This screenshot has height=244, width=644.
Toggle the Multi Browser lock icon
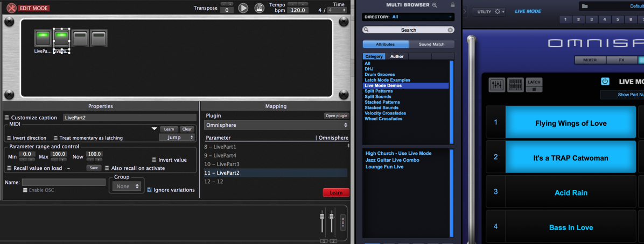[x=453, y=5]
